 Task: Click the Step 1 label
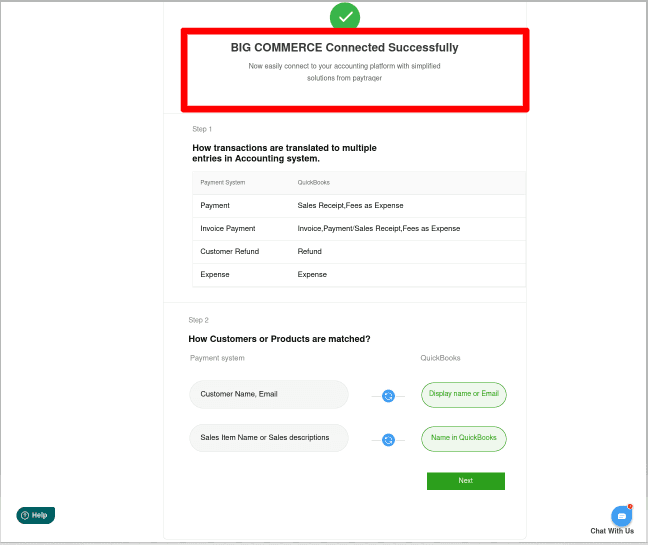[202, 129]
